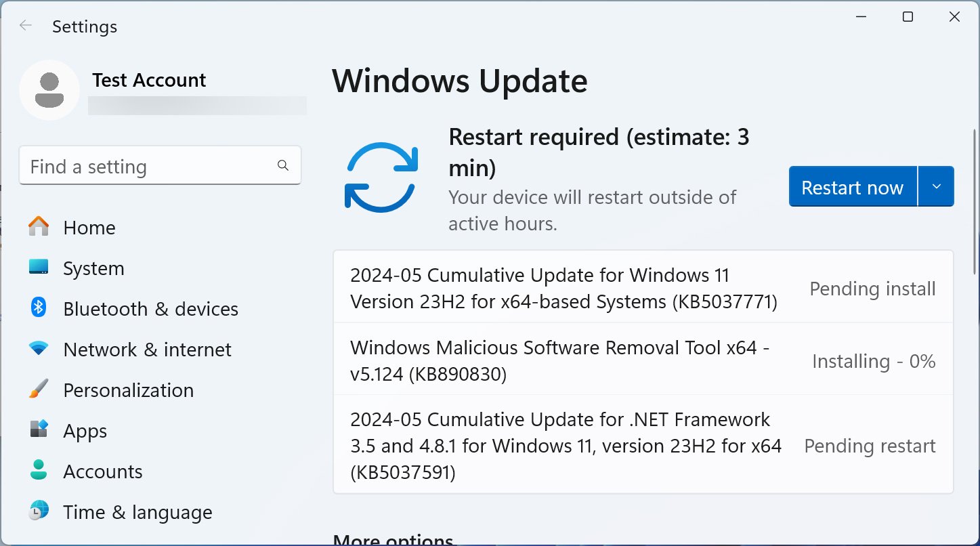Select the Wi-Fi Network & internet icon
Image resolution: width=980 pixels, height=546 pixels.
39,349
